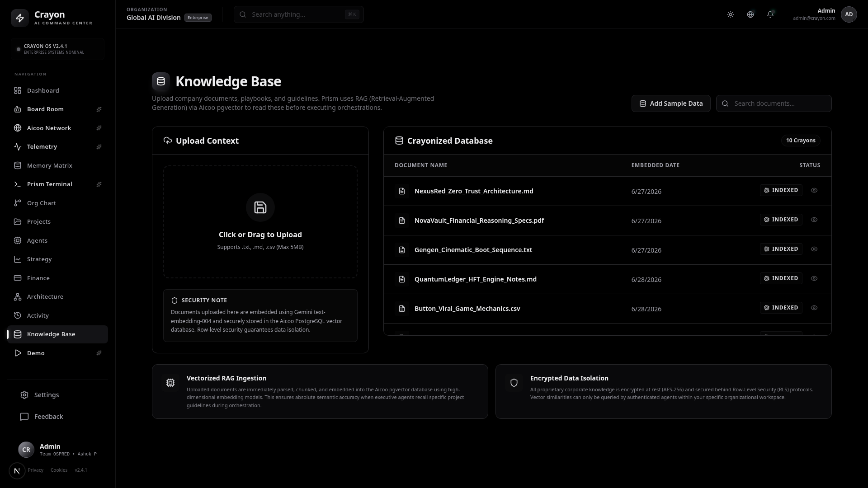Toggle preview eye for QuantumLedger_HFT_Engine_Notes.md

[814, 278]
